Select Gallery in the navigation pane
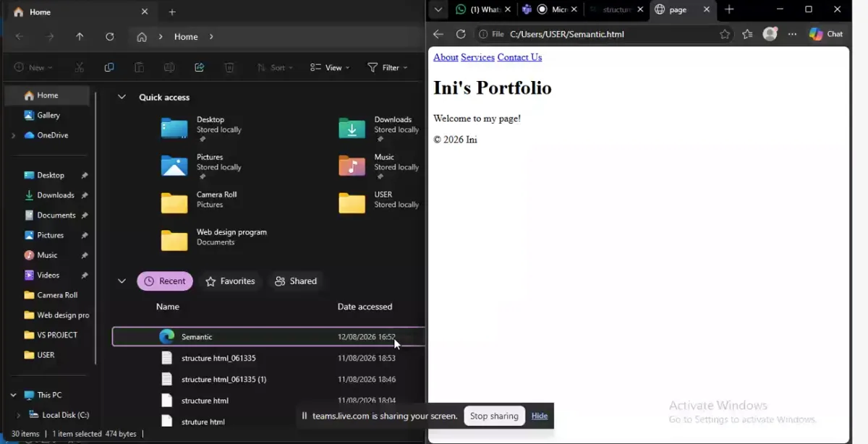This screenshot has height=444, width=868. click(x=48, y=115)
